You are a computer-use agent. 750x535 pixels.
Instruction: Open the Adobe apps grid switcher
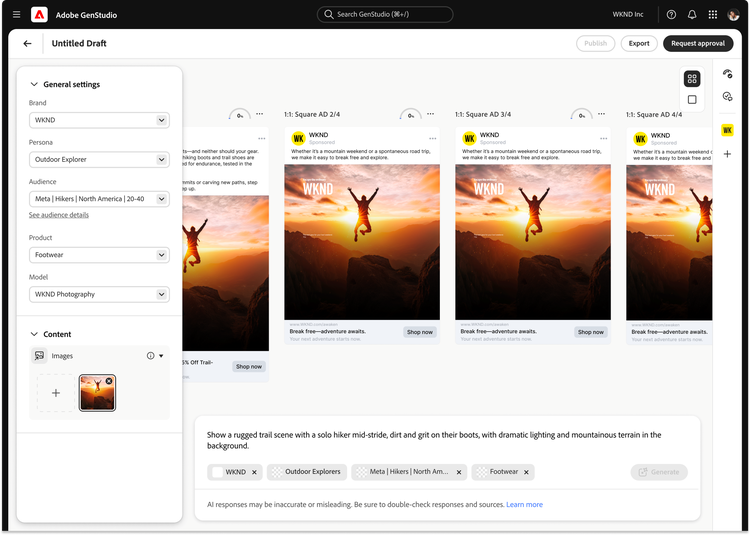[713, 15]
